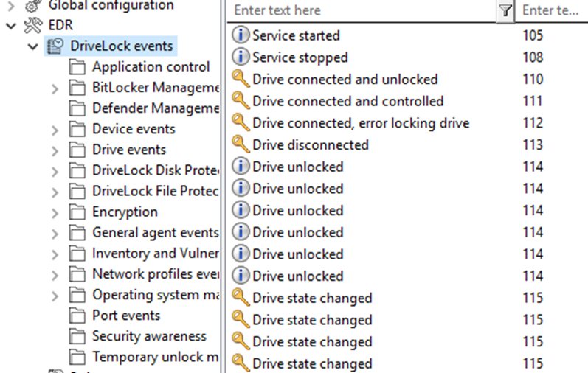This screenshot has height=373, width=588.
Task: Click the EDR tools icon
Action: (32, 26)
